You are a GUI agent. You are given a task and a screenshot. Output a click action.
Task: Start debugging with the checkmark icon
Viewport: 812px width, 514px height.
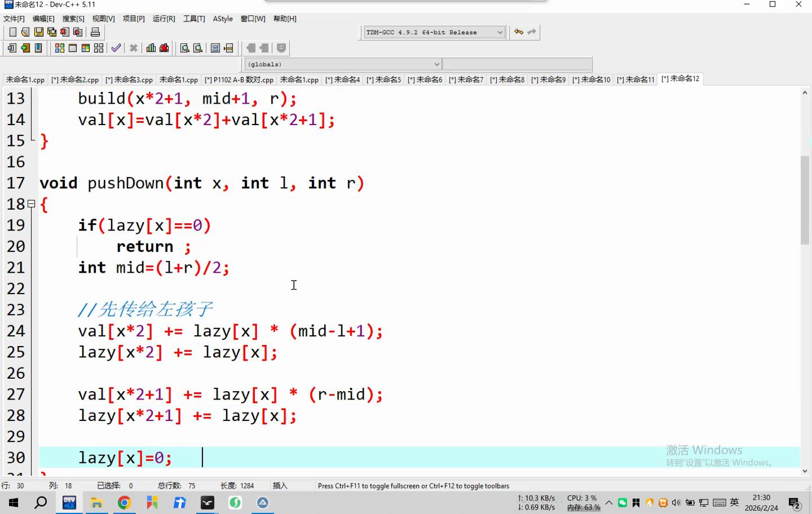116,48
